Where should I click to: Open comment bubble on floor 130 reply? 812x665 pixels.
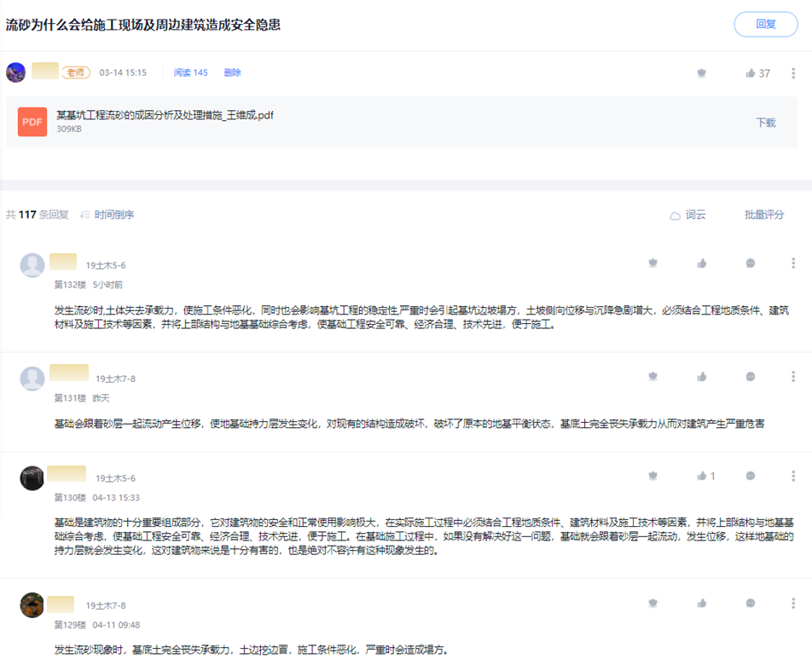click(750, 476)
